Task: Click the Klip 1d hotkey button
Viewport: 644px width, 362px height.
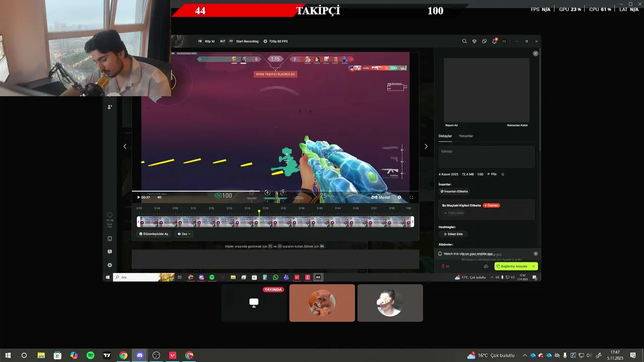Action: 206,41
